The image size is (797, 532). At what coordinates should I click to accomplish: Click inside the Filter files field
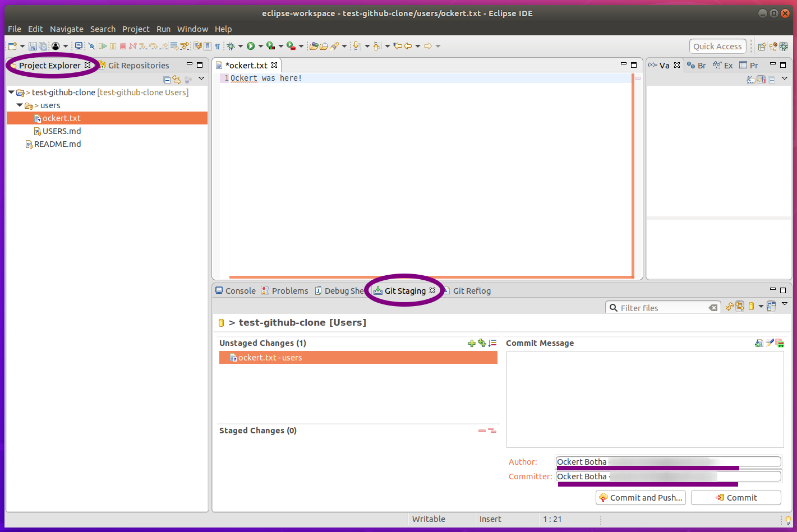(x=662, y=308)
